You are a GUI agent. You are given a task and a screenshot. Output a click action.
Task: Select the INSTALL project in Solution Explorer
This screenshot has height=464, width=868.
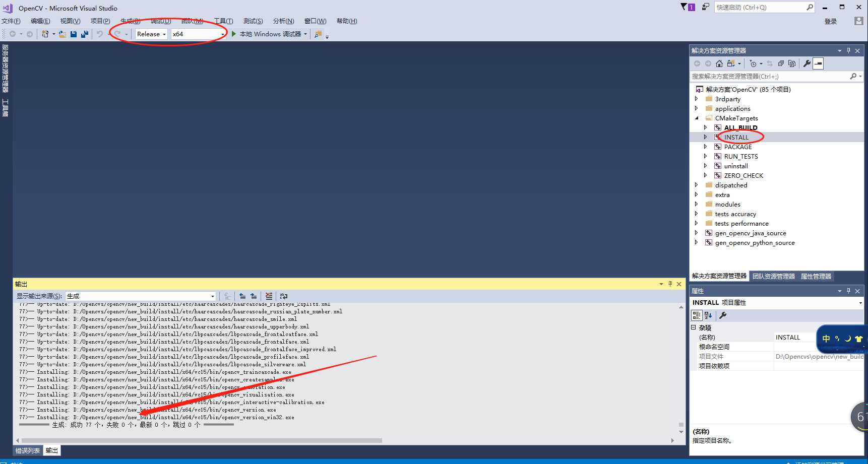pos(736,137)
